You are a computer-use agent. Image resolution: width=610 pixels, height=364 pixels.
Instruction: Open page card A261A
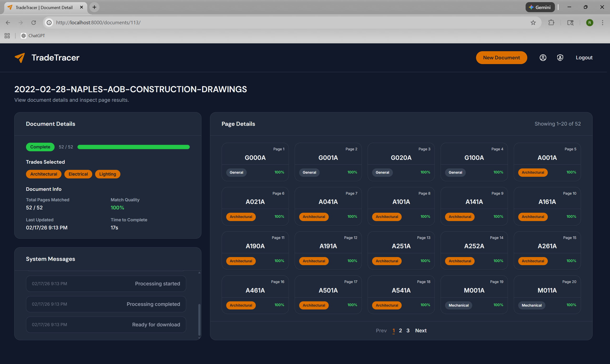click(547, 250)
